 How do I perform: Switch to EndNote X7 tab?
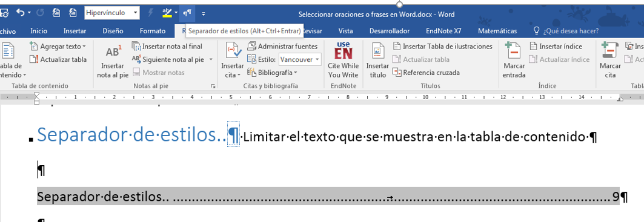coord(443,31)
